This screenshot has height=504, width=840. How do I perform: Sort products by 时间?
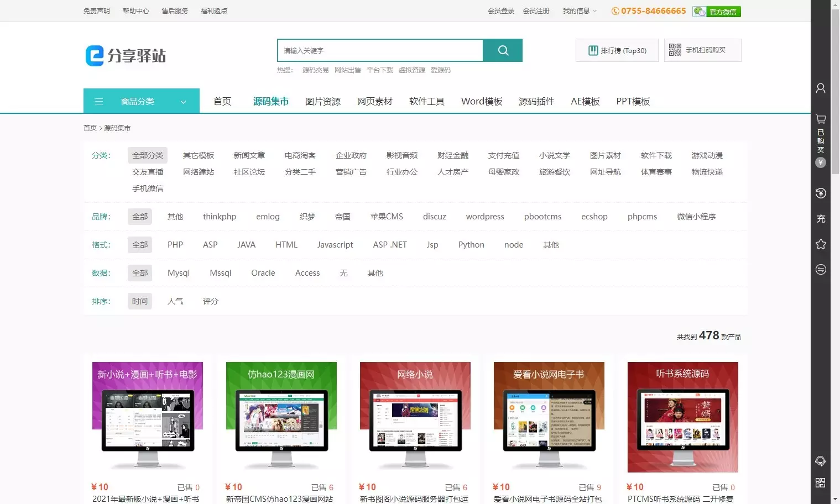point(140,301)
